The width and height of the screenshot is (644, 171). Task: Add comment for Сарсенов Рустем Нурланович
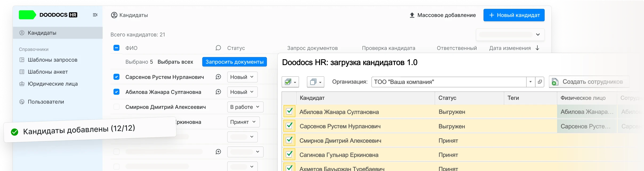click(x=218, y=77)
